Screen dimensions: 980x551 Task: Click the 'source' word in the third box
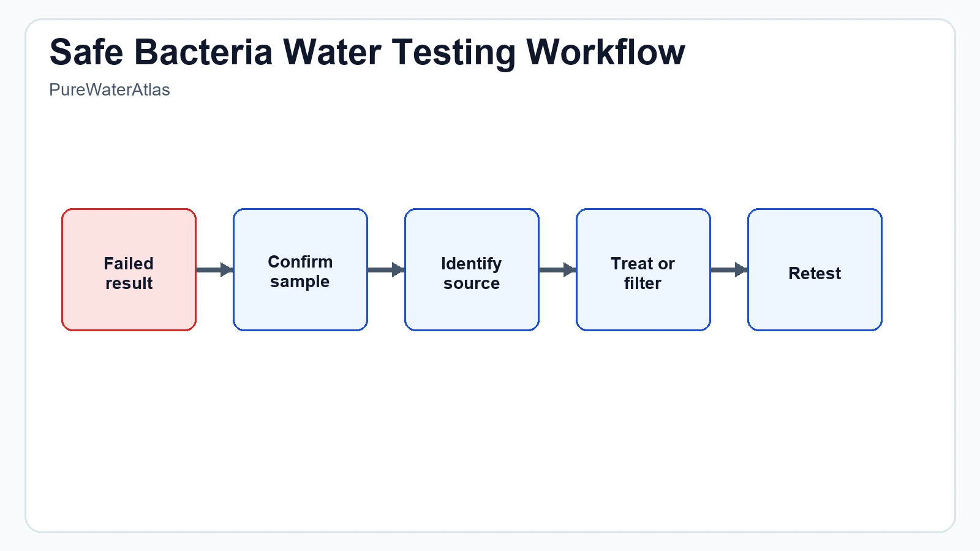point(472,283)
